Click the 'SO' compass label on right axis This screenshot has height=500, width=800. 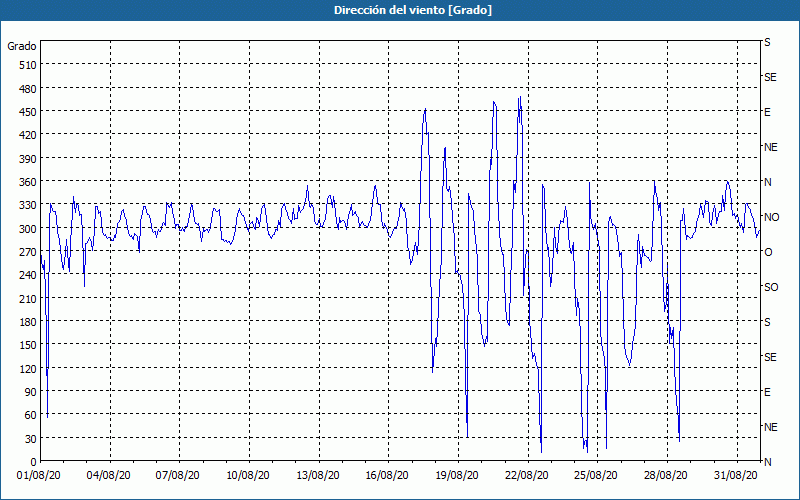click(771, 287)
